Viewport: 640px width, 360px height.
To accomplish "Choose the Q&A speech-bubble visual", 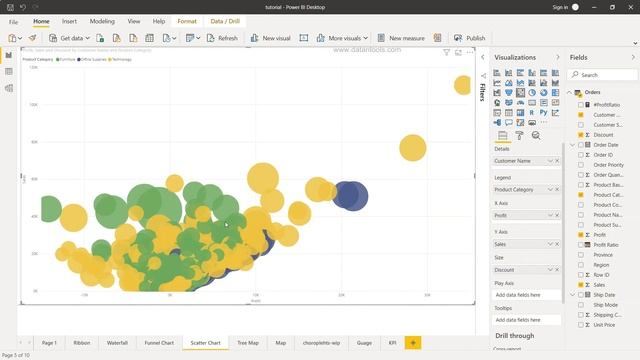I will pos(509,122).
